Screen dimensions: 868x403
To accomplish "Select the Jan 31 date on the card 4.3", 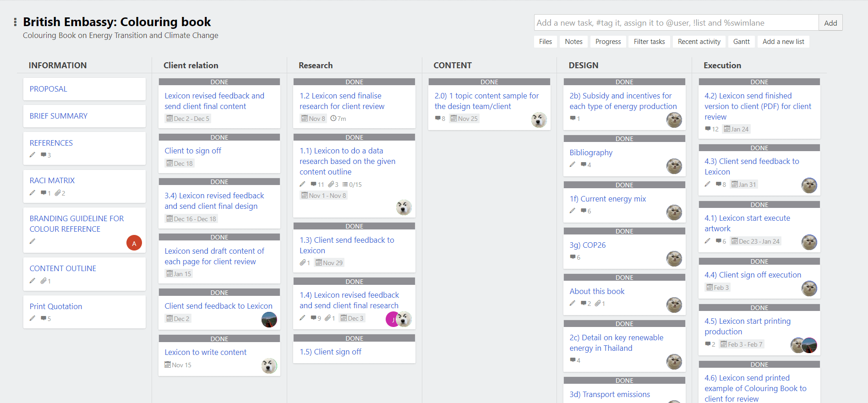I will 744,185.
